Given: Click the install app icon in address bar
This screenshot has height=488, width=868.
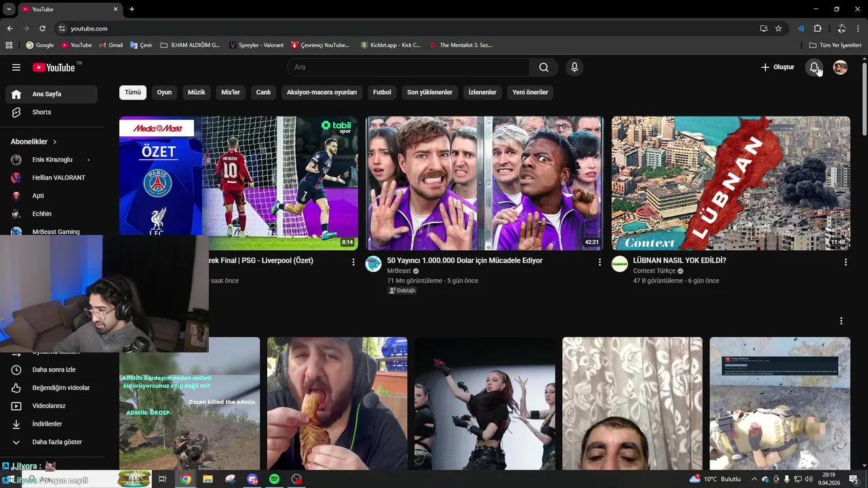Looking at the screenshot, I should click(764, 28).
